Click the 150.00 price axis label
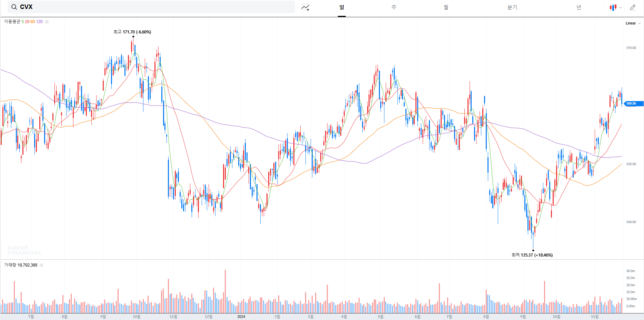 (631, 164)
